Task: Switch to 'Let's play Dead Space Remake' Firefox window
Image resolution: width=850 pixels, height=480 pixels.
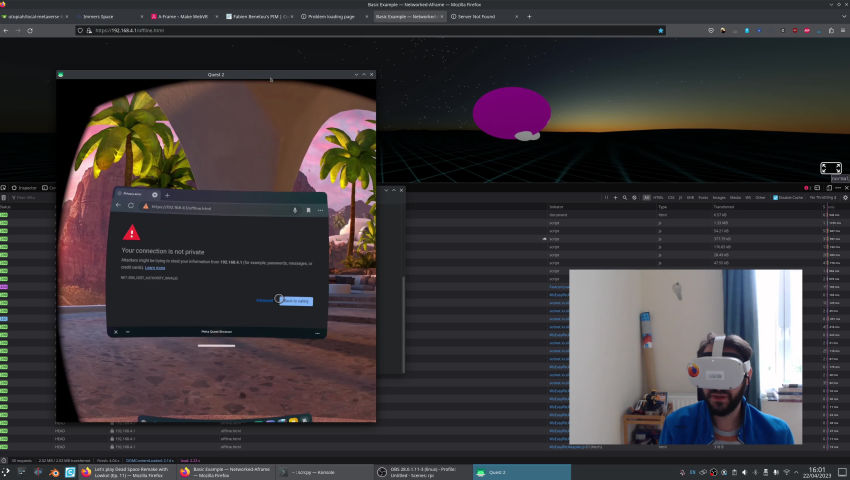Action: click(x=126, y=472)
